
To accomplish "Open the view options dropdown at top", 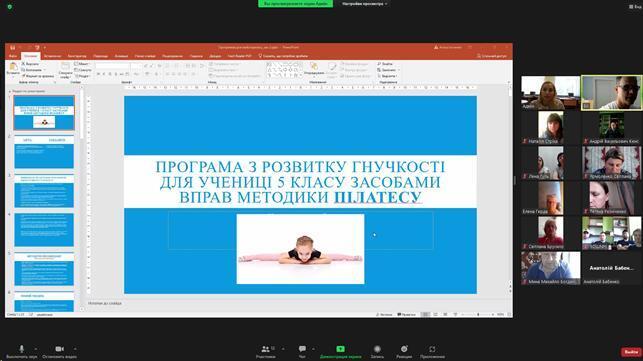I will (x=365, y=4).
